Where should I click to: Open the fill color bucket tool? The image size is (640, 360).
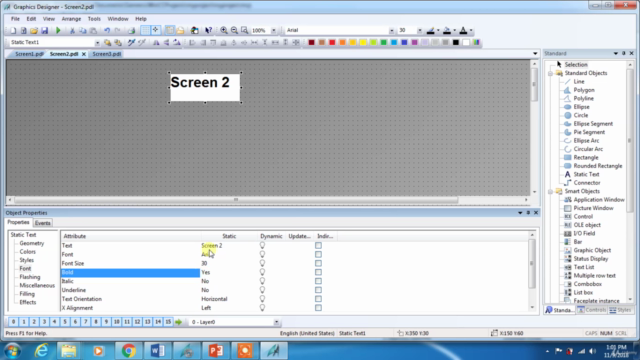click(447, 31)
